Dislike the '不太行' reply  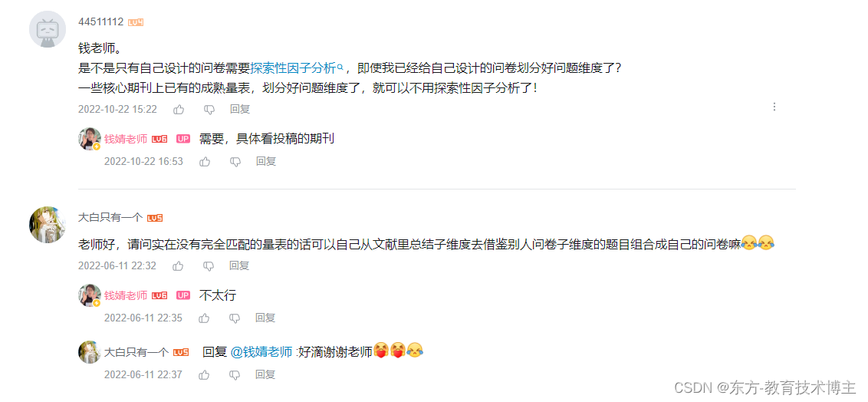pos(235,318)
